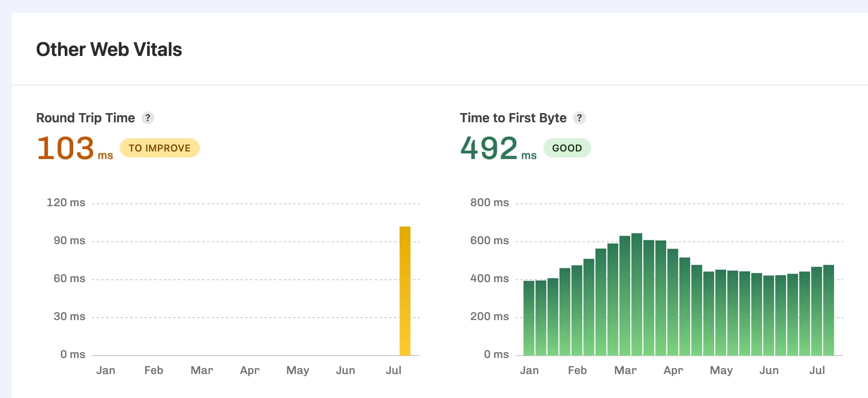Click the Feb label under TTFB chart
The height and width of the screenshot is (398, 868).
click(x=577, y=370)
